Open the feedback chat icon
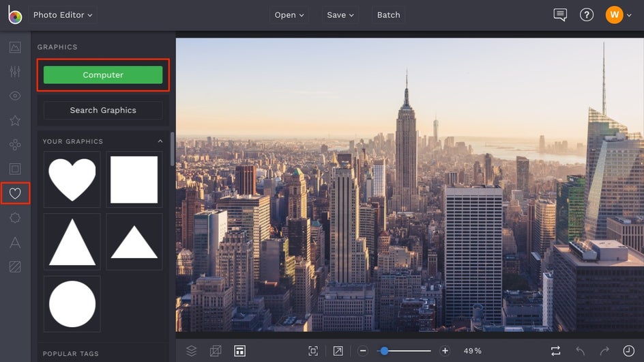Screen dimensions: 644x362 (560, 15)
